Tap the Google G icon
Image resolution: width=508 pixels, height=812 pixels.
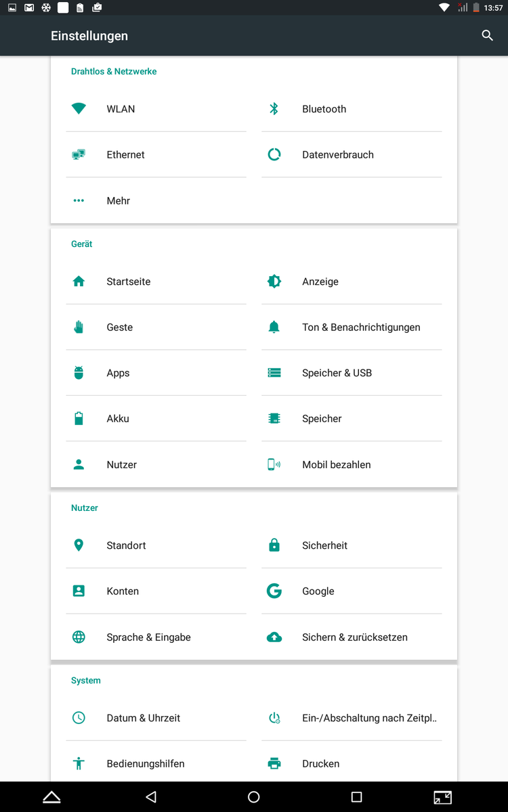click(274, 591)
